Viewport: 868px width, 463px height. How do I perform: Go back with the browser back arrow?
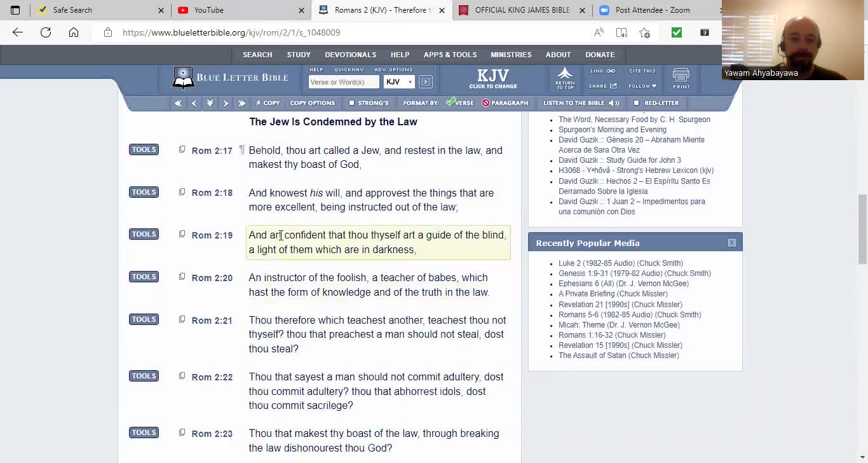(18, 32)
